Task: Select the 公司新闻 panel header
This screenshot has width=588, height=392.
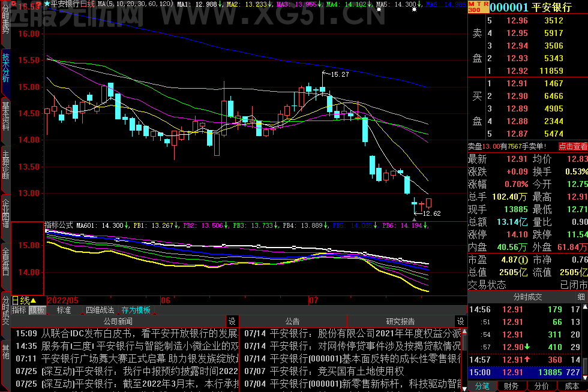Action: pos(118,321)
